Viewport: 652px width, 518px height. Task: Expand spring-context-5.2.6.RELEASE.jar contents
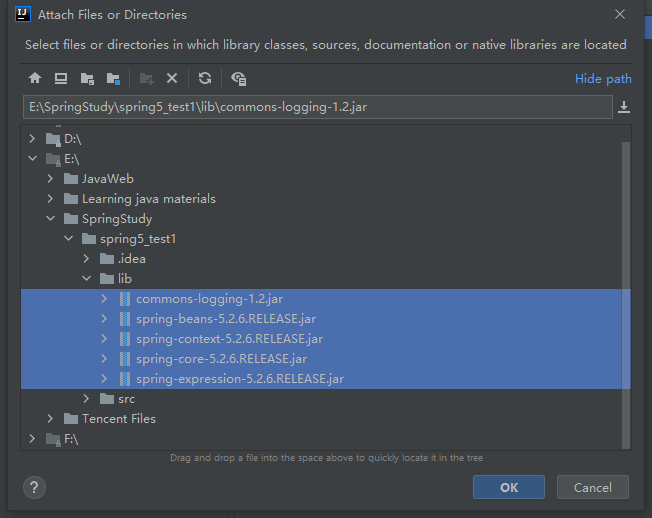pos(104,338)
